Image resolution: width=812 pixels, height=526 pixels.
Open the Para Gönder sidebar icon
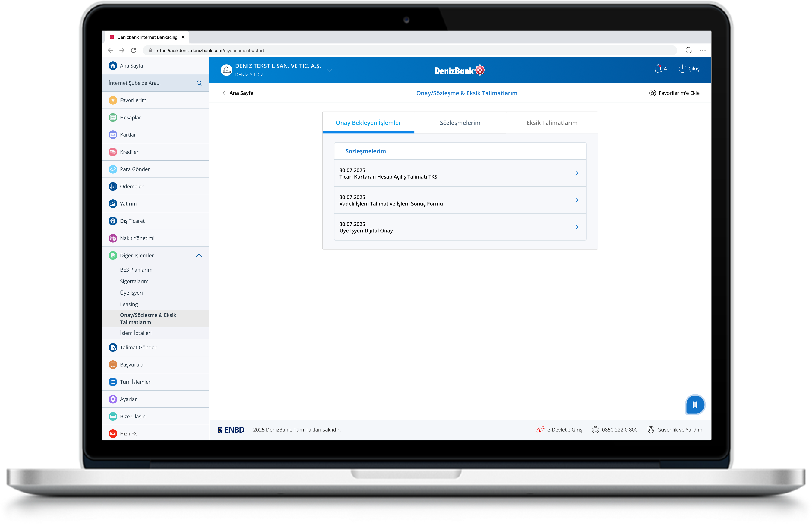pos(113,169)
